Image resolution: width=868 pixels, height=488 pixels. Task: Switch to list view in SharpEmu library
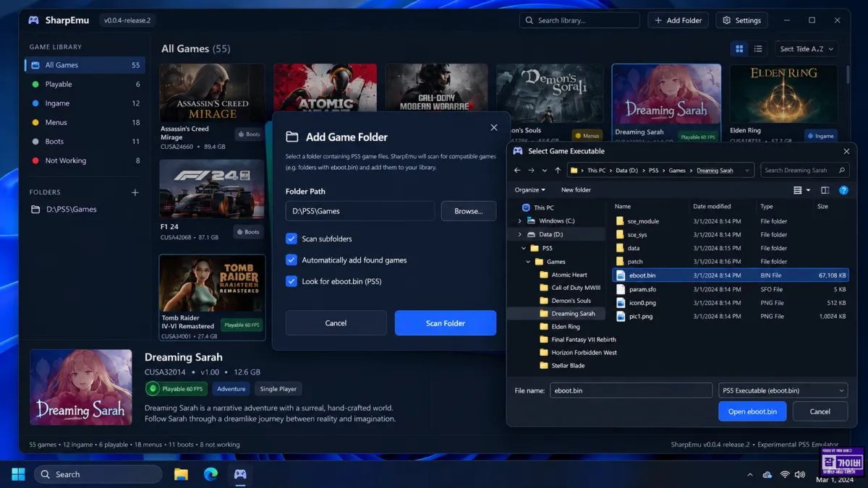(x=758, y=49)
